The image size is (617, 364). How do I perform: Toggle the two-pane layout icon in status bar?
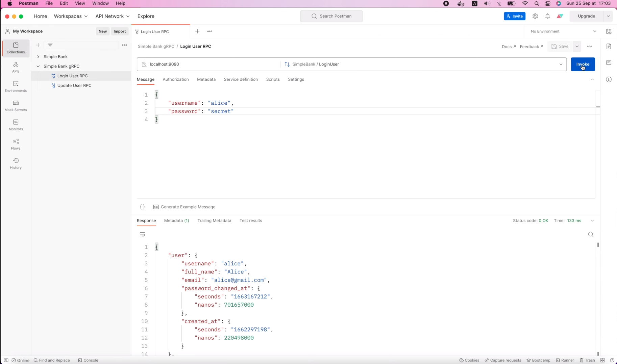pos(603,360)
